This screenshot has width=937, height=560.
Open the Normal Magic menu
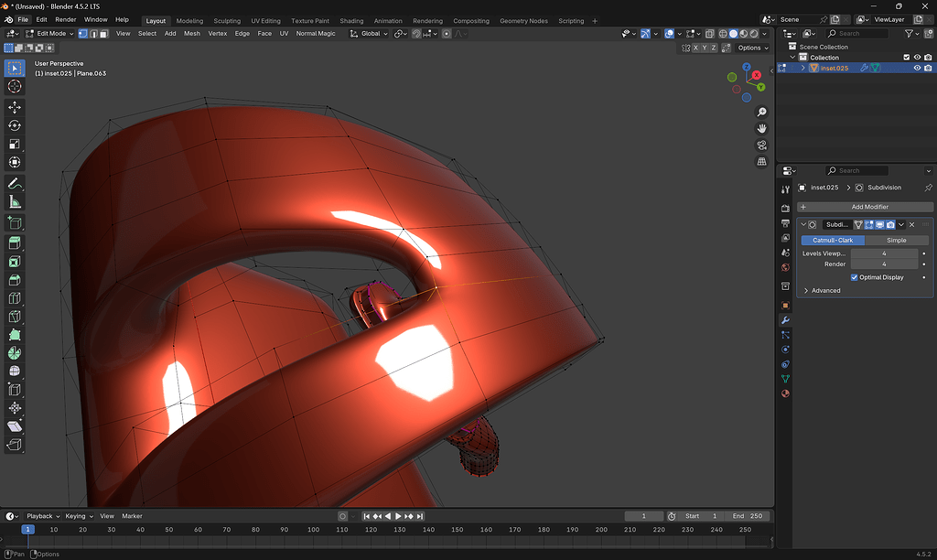(316, 34)
